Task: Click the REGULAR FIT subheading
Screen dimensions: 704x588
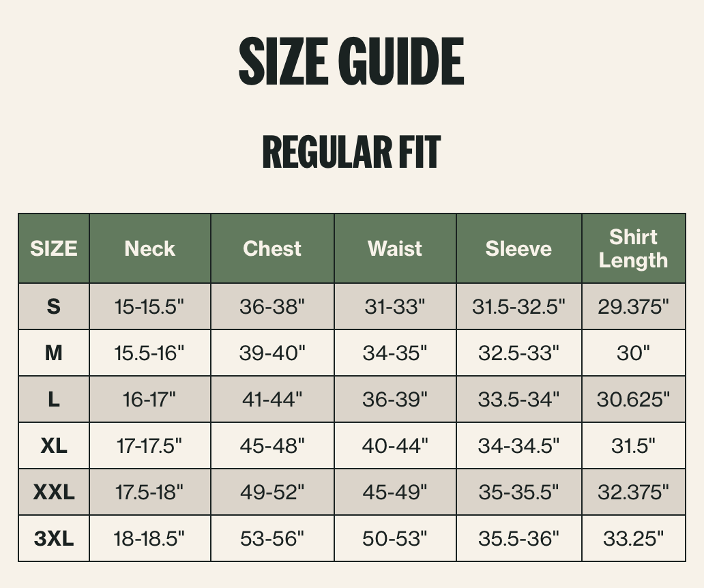Action: point(351,152)
